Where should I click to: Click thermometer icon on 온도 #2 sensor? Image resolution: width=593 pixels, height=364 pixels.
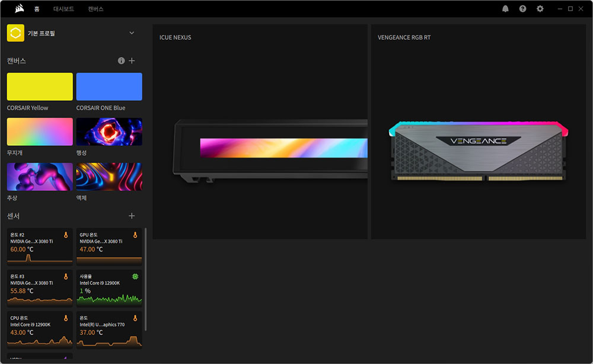(x=66, y=235)
